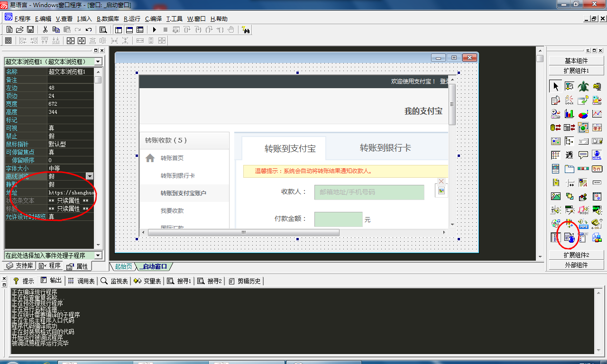Viewport: 607px width, 364px height.
Task: Click the Cut scissors icon
Action: click(45, 29)
